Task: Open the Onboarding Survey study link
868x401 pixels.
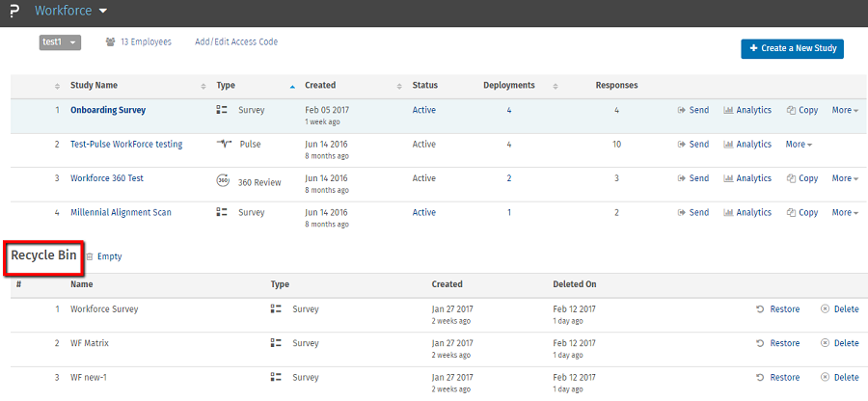Action: point(108,111)
